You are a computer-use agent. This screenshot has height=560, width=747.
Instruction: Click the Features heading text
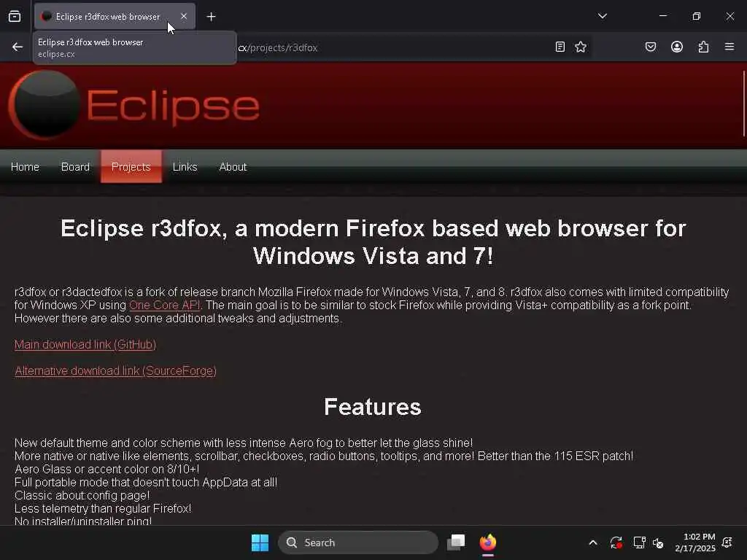373,407
